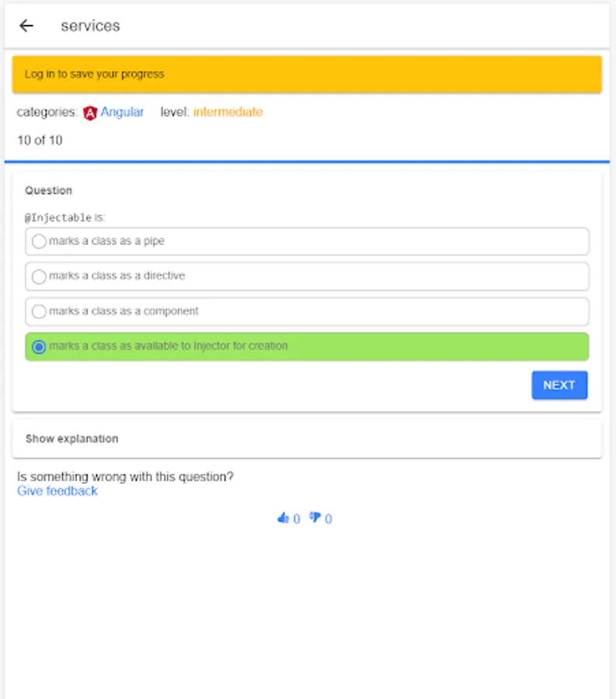Screen dimensions: 616x699
Task: Click the Log in to save progress banner
Action: coord(307,75)
